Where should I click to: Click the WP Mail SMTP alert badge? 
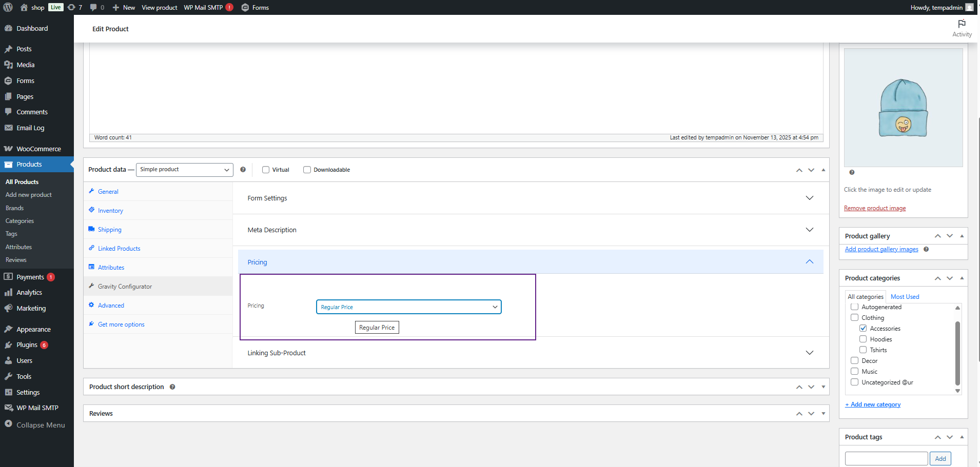(x=229, y=7)
